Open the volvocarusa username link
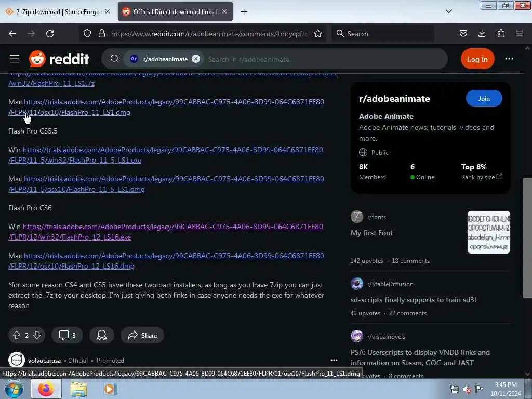The image size is (532, 399). (x=44, y=361)
